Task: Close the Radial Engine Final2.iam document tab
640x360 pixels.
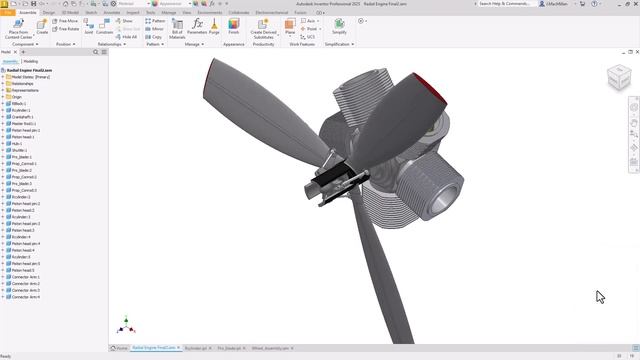Action: pyautogui.click(x=178, y=348)
